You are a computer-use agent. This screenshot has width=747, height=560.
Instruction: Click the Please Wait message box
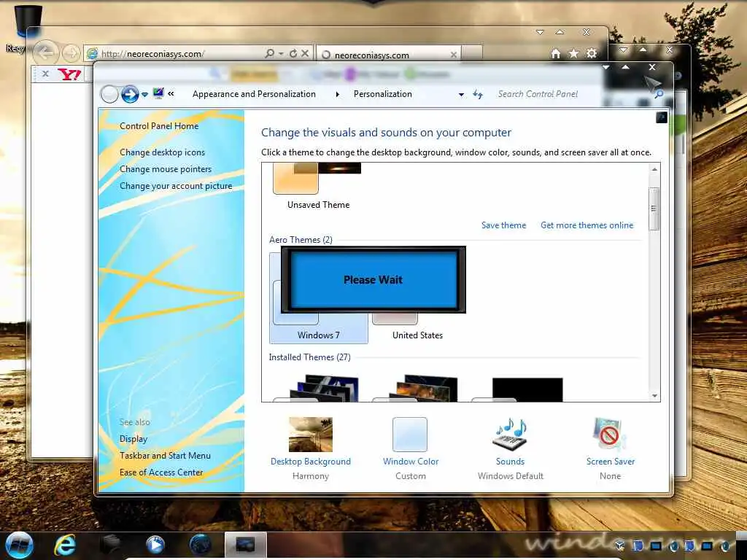373,279
